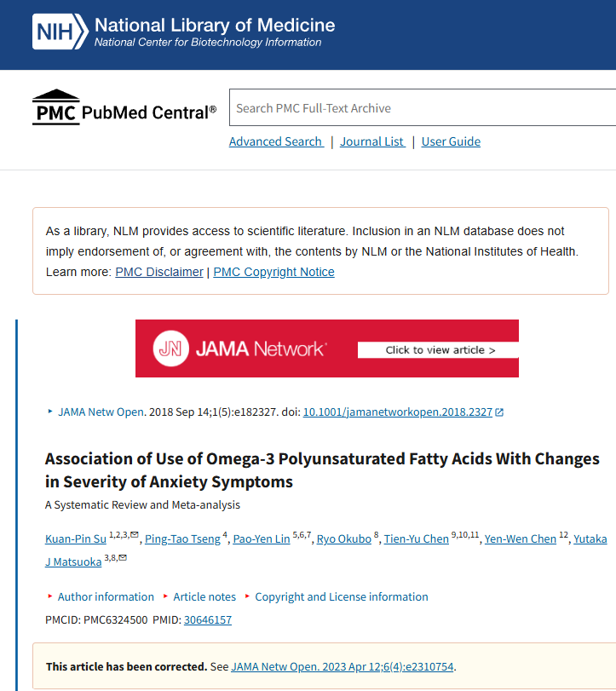
Task: Open author Ping-Tao Tseng's link
Action: point(182,539)
